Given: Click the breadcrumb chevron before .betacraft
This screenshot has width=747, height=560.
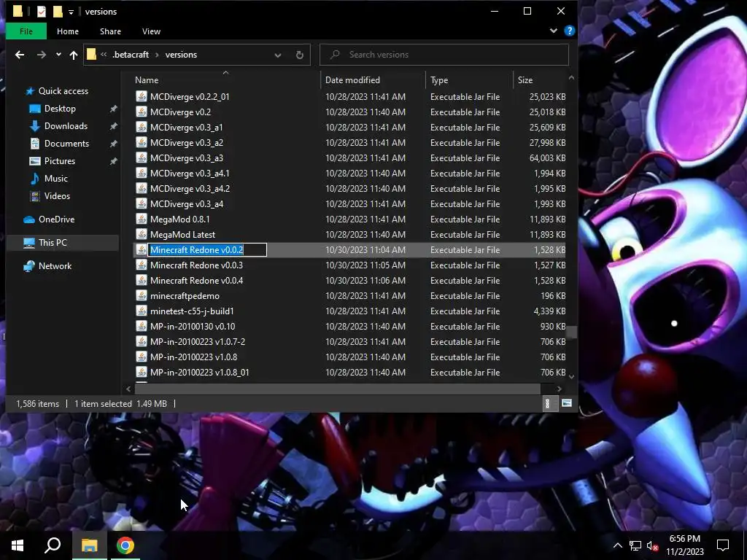Looking at the screenshot, I should click(x=104, y=55).
